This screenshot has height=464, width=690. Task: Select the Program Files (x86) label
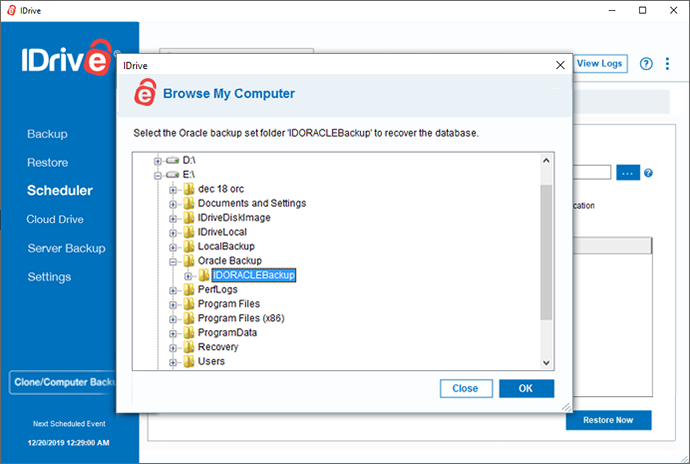241,318
